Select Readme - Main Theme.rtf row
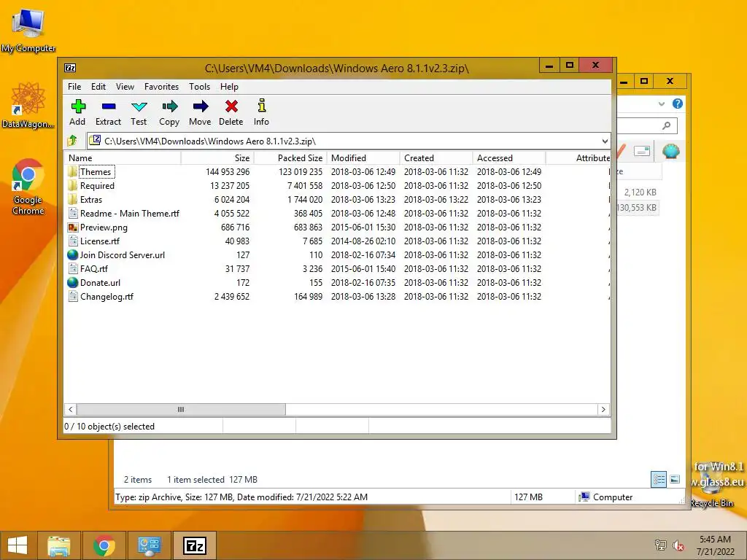 (337, 214)
